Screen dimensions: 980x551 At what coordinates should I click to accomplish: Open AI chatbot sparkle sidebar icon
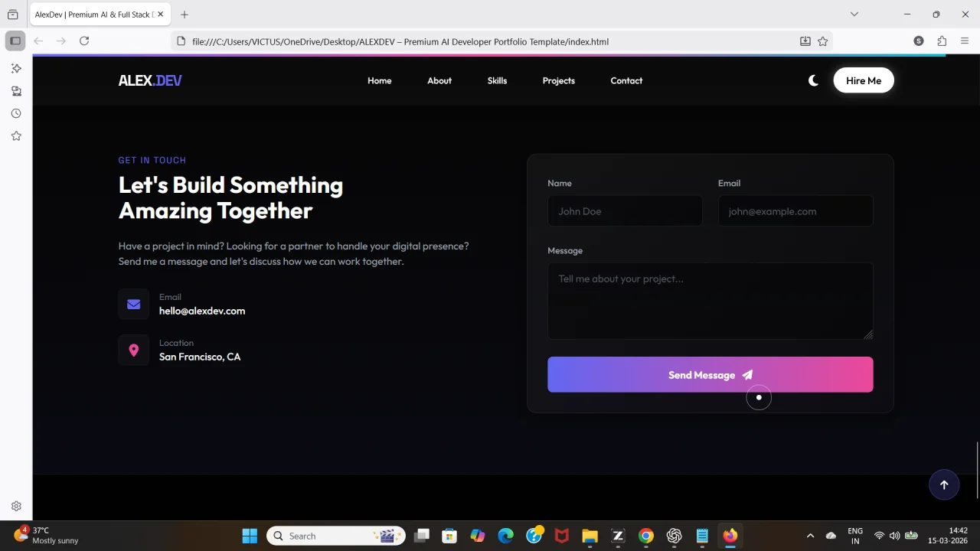tap(16, 68)
